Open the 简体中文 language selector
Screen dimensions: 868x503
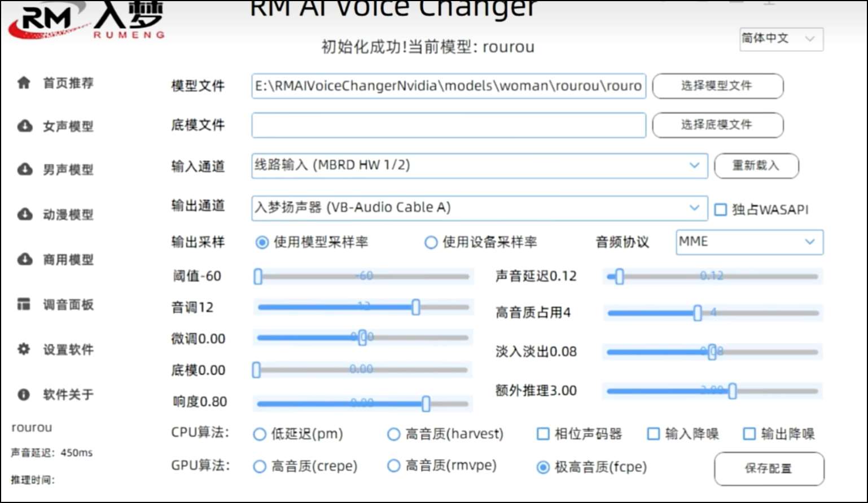click(x=781, y=39)
